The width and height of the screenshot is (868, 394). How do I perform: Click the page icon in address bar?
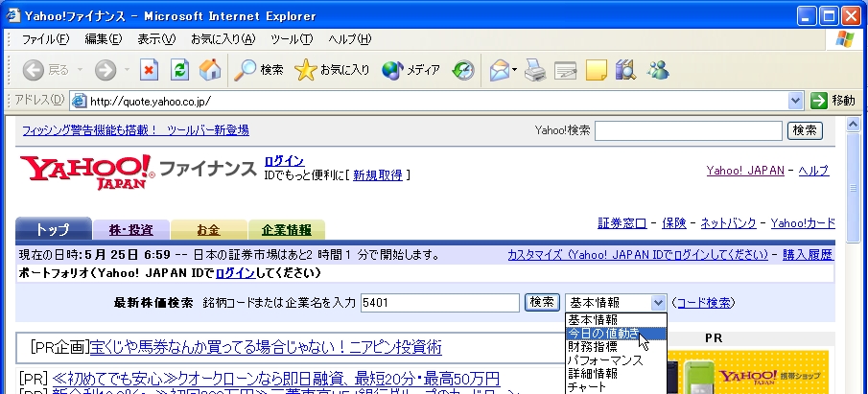80,101
